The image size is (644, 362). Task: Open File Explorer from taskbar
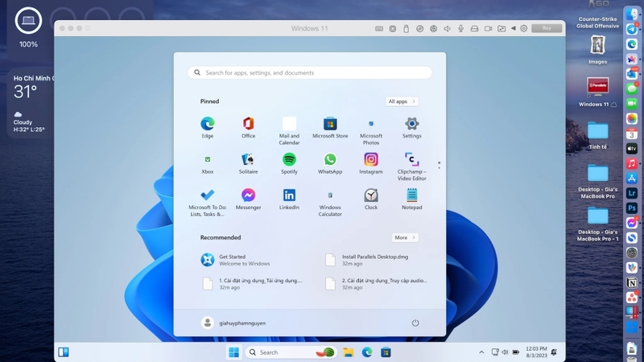[x=349, y=352]
